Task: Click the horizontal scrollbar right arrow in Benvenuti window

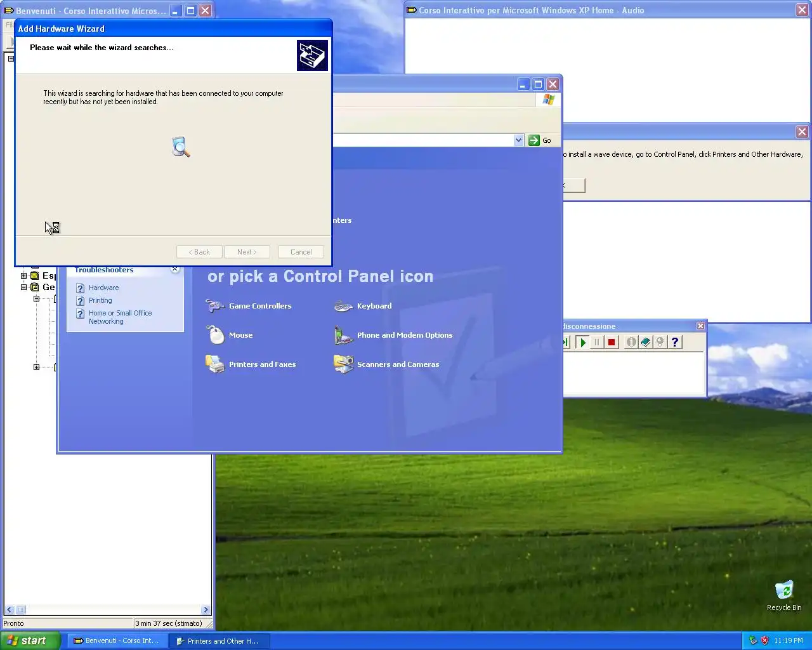Action: (206, 610)
